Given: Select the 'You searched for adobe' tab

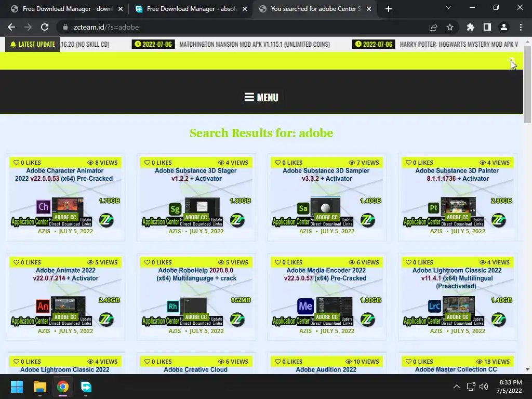Looking at the screenshot, I should pyautogui.click(x=315, y=9).
